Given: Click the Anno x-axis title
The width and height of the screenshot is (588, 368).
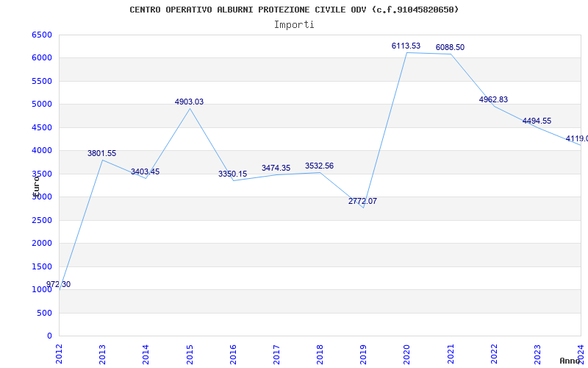Looking at the screenshot, I should click(570, 361).
